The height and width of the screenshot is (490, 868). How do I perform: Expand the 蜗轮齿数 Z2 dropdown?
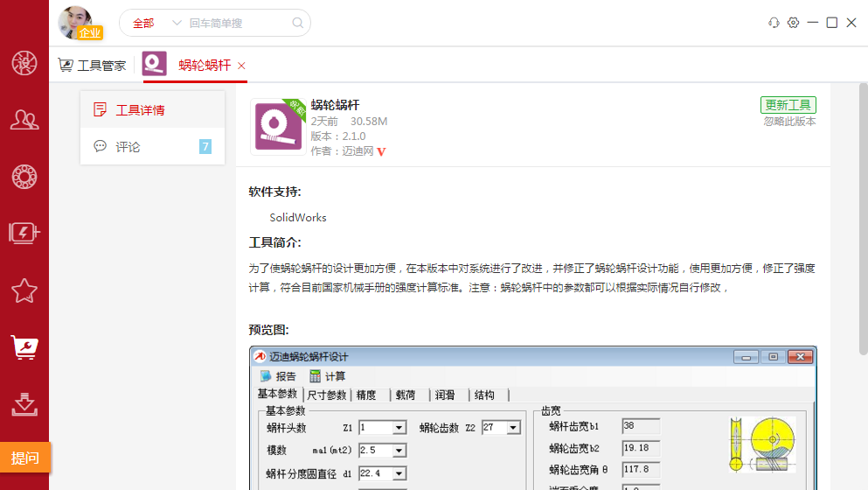coord(513,428)
